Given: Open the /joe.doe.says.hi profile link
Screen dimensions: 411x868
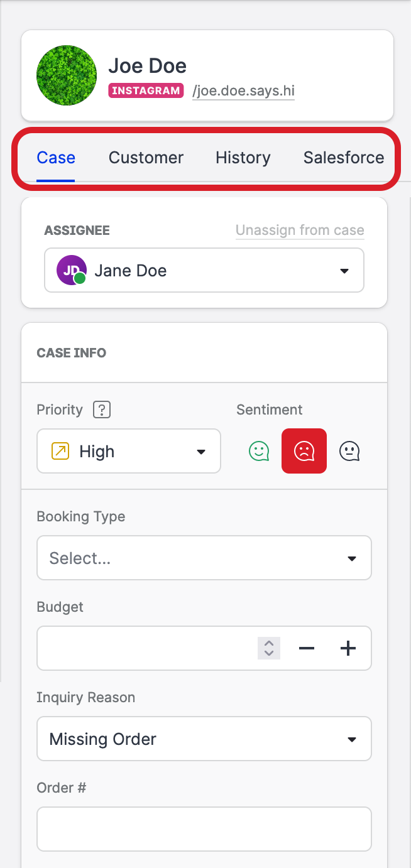Looking at the screenshot, I should click(x=243, y=91).
